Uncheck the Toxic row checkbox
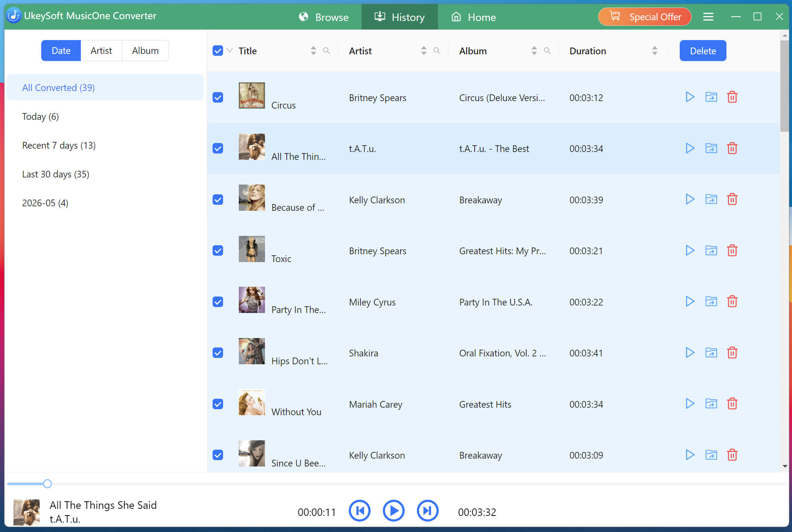792x532 pixels. 218,250
